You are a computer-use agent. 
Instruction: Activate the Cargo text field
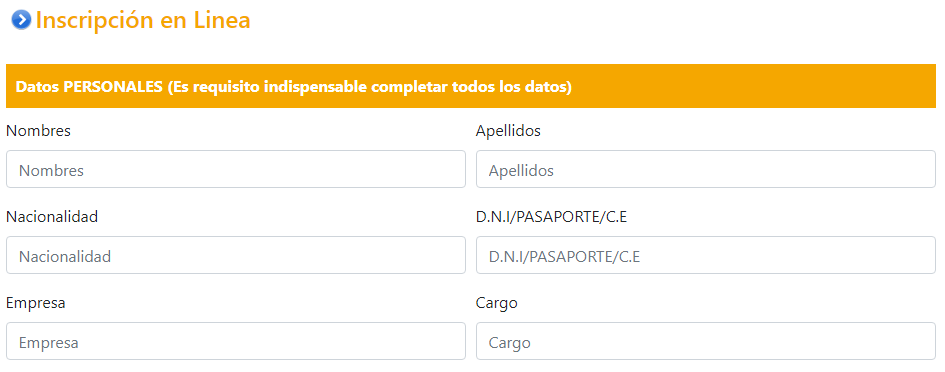[x=706, y=341]
